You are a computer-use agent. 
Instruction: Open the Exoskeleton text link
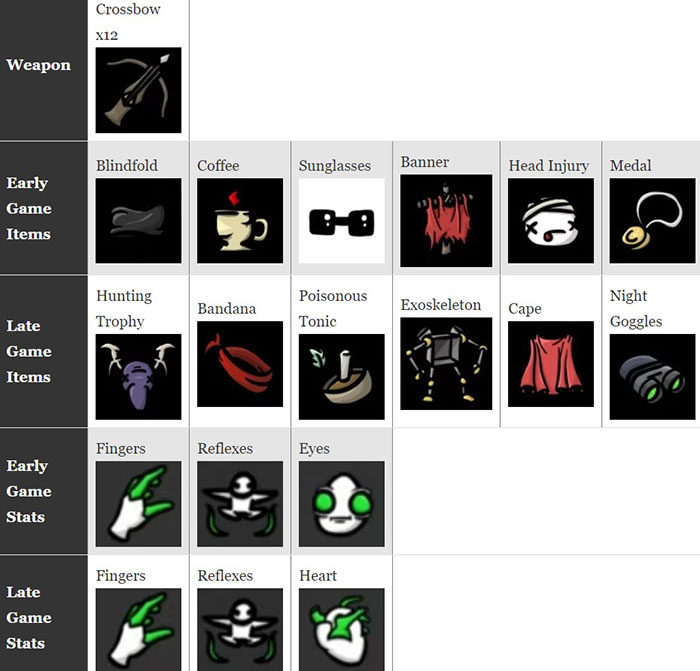click(441, 305)
